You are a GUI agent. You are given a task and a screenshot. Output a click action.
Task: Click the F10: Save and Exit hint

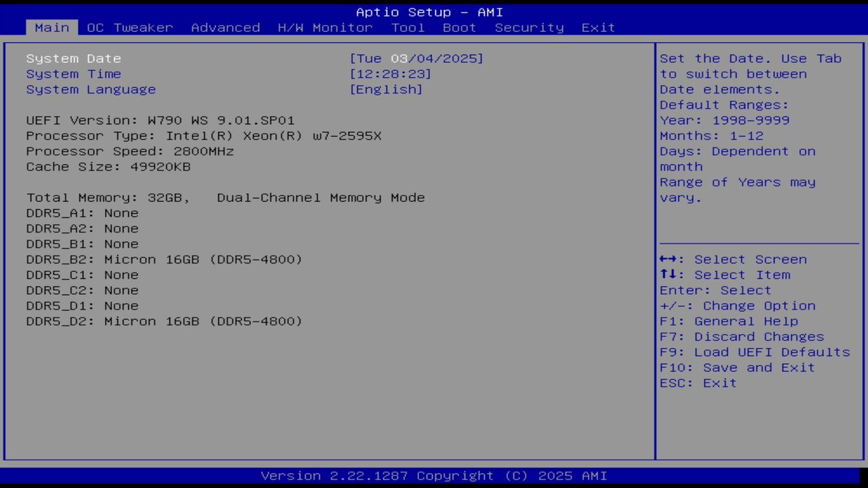tap(738, 367)
